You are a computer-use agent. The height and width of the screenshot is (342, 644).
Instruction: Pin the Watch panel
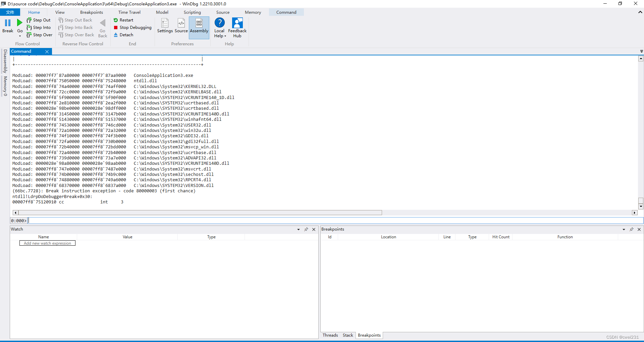click(x=306, y=229)
